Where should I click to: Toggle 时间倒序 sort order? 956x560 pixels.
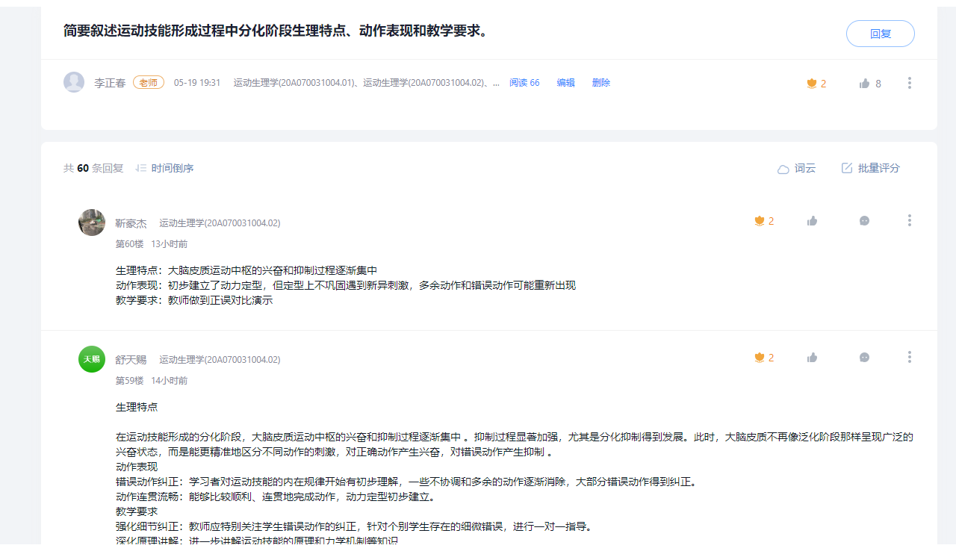tap(164, 169)
